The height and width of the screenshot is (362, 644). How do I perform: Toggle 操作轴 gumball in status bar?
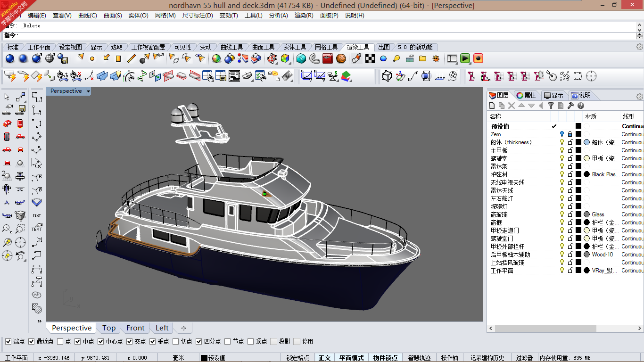click(450, 358)
